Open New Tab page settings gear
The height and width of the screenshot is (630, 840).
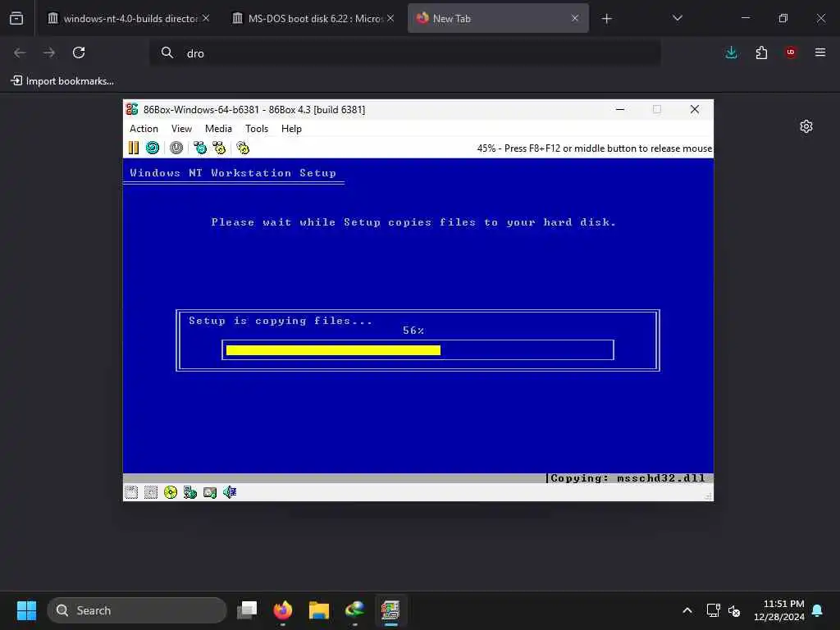tap(806, 126)
